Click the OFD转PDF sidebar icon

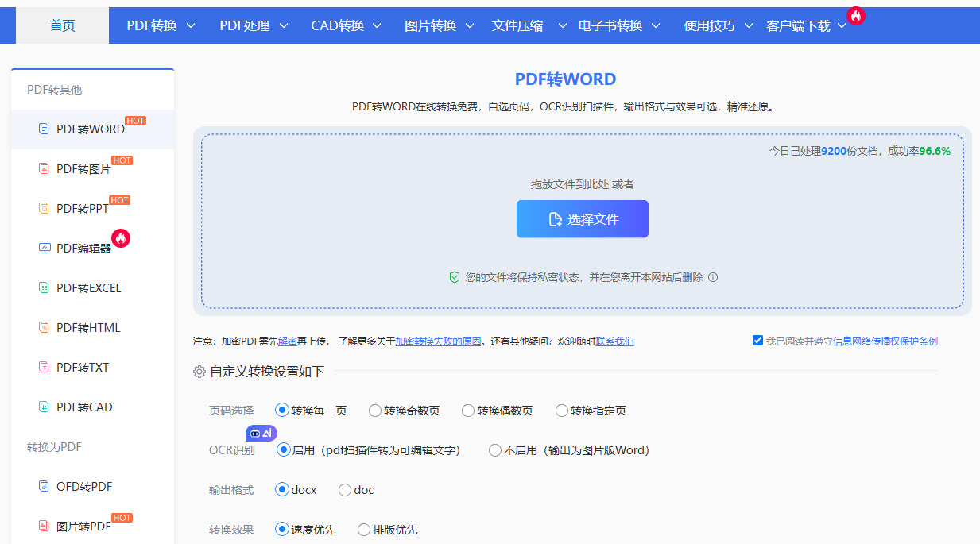pos(45,486)
